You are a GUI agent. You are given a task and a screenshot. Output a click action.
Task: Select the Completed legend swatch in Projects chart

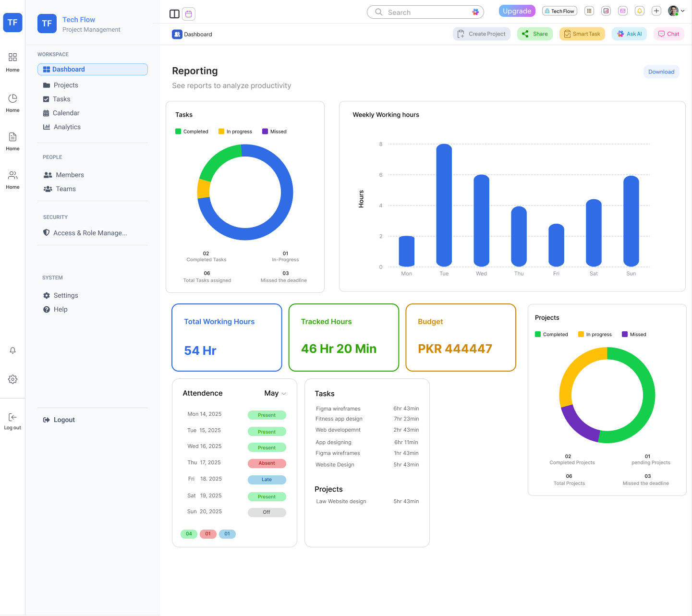(538, 334)
